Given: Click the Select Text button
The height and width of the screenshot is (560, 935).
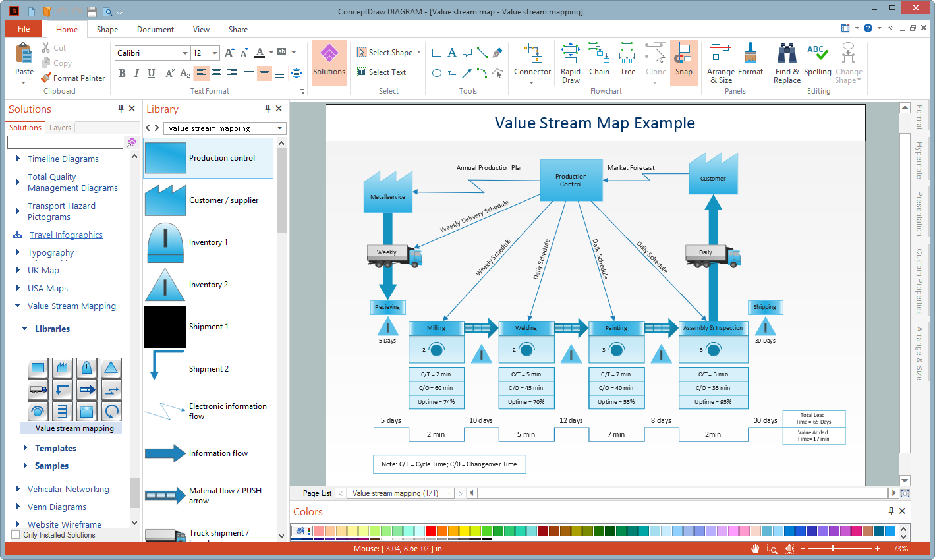Looking at the screenshot, I should point(382,72).
